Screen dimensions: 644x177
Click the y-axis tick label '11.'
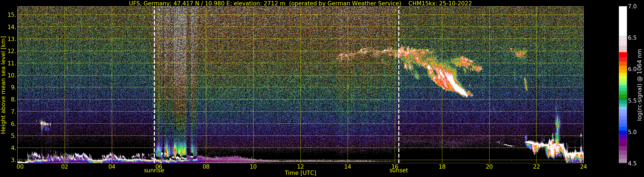[x=12, y=64]
